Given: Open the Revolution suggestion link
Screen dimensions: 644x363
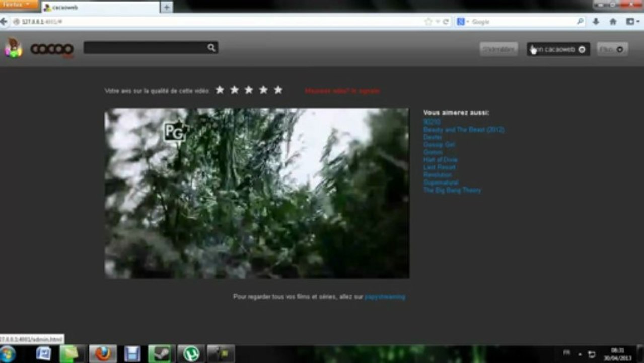Looking at the screenshot, I should [438, 175].
